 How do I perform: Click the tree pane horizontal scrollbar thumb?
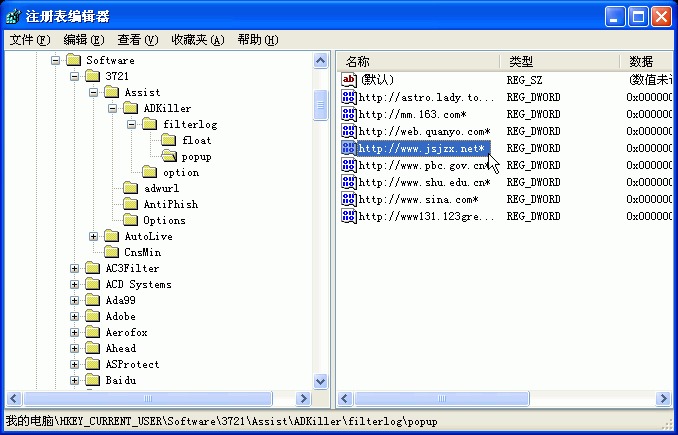pos(148,398)
